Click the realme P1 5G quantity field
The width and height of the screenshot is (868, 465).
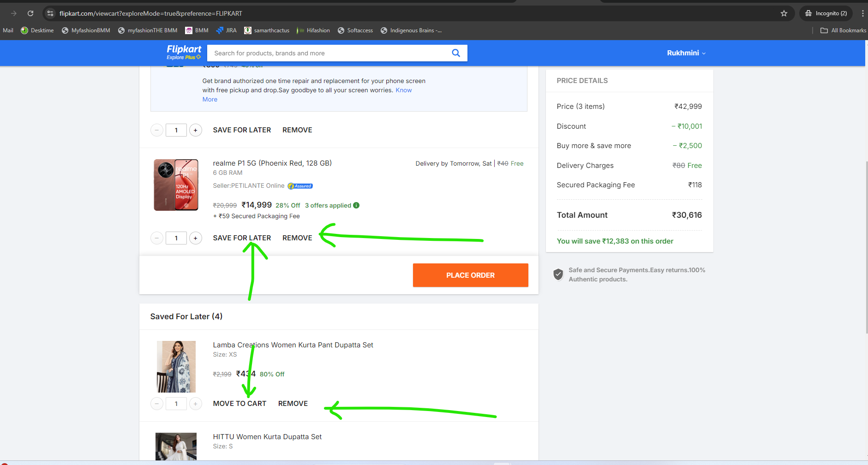coord(176,238)
